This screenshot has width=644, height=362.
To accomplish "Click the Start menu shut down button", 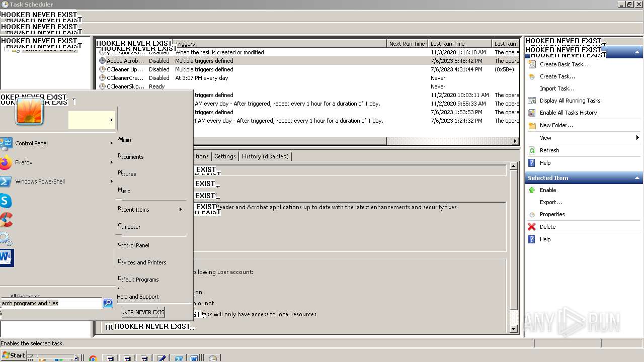I will point(143,312).
